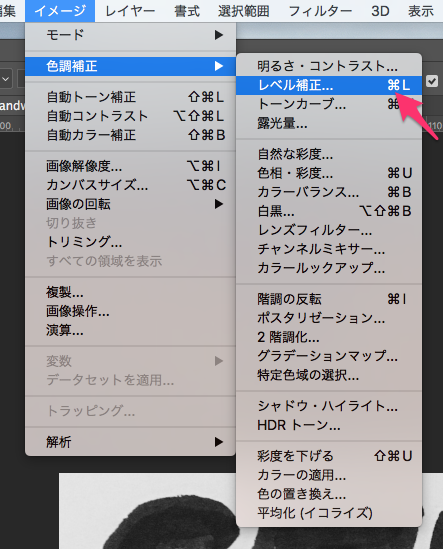The image size is (443, 549).
Task: Expand the 画像の回転 submenu
Action: tap(130, 204)
